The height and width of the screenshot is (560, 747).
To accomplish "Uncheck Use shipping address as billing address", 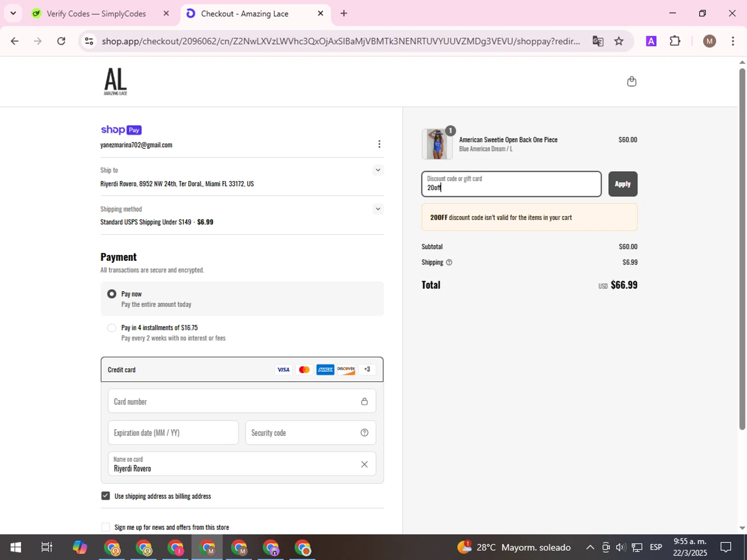I will [106, 496].
